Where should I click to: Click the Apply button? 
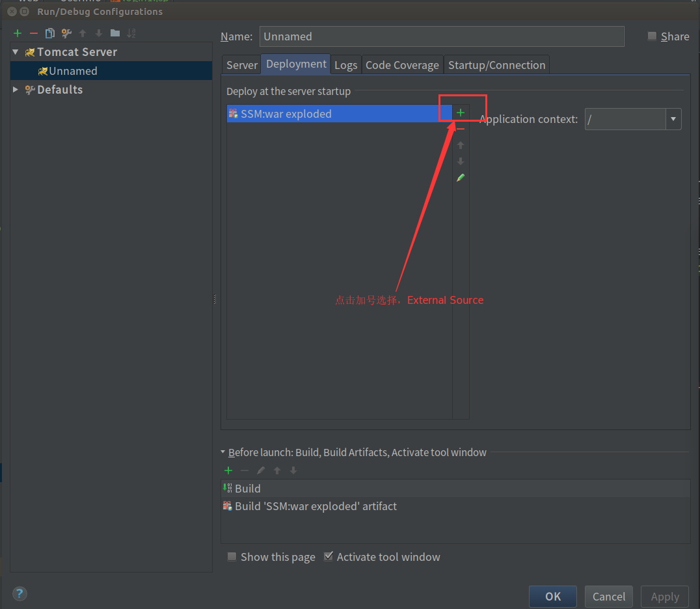(665, 597)
